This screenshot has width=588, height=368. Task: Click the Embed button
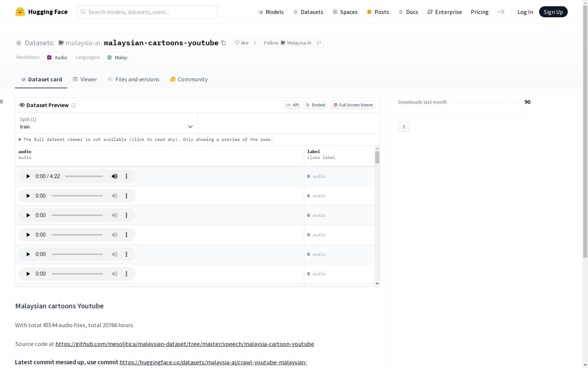coord(315,105)
